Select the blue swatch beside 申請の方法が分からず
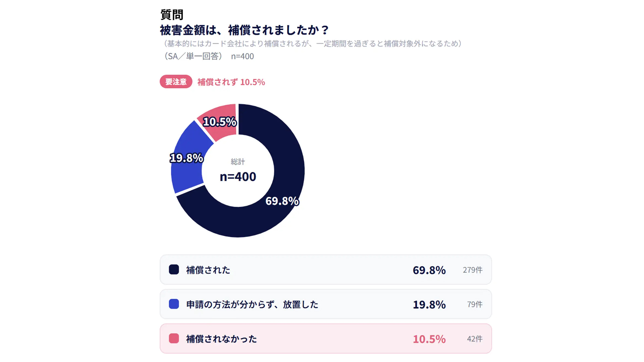Screen dimensions: 644x362 (x=174, y=304)
